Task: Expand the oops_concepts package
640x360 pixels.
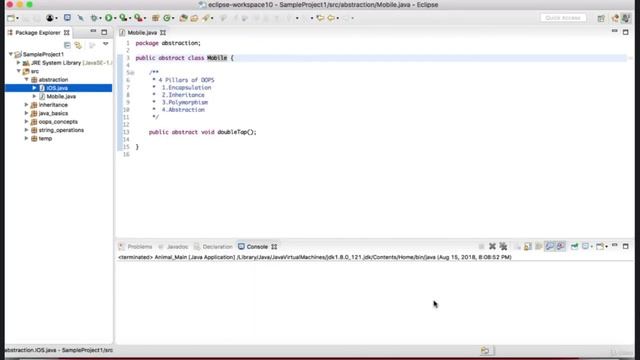Action: pos(27,122)
